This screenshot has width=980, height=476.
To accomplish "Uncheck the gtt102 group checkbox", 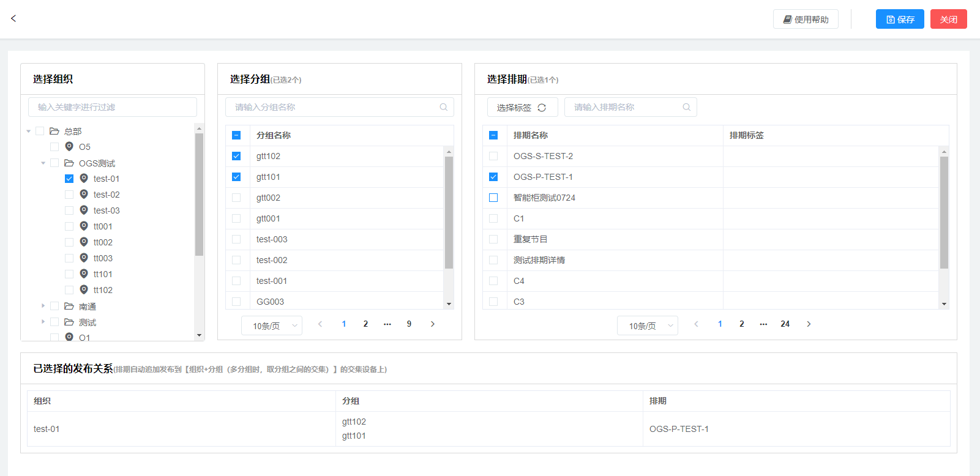I will 236,156.
